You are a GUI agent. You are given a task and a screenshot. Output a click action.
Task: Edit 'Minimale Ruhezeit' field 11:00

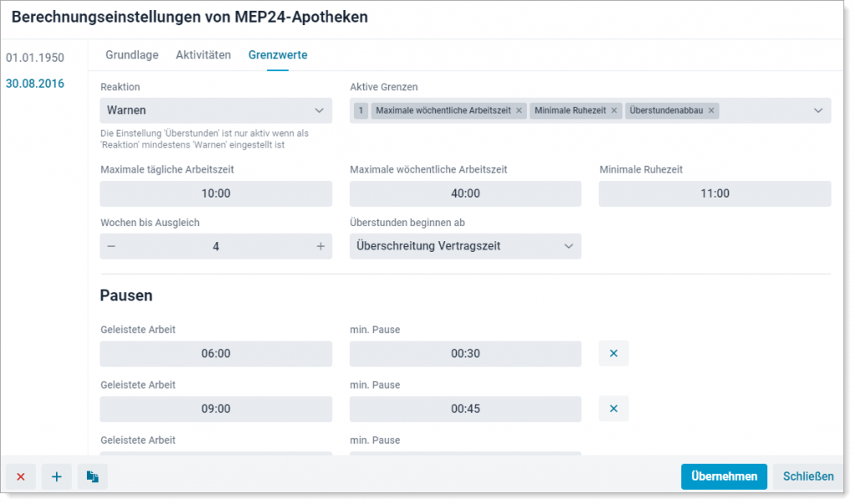pos(715,194)
